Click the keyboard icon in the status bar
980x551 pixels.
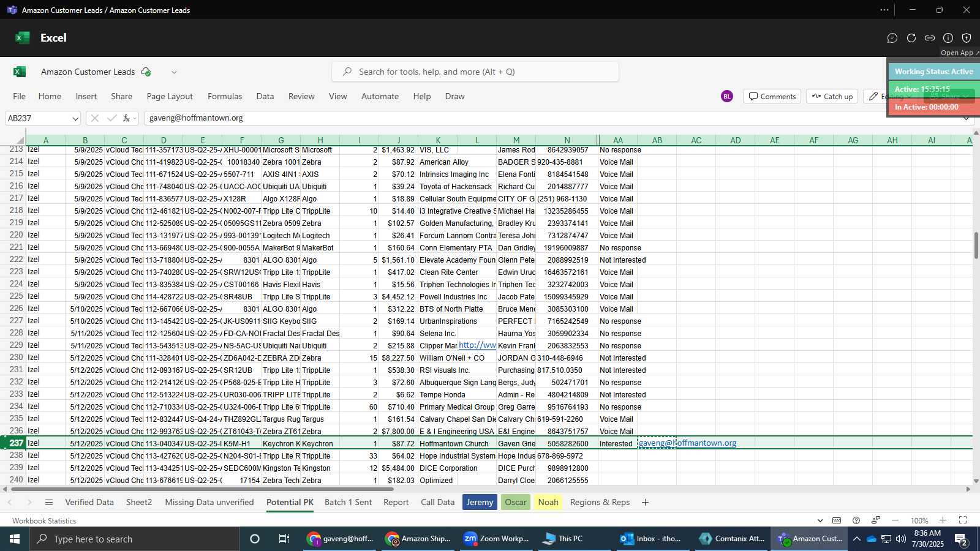[x=837, y=520]
